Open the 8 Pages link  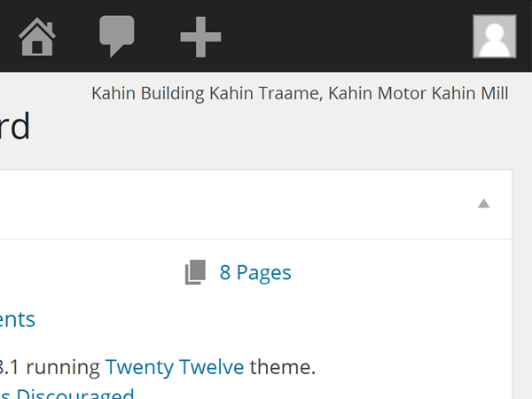[x=255, y=272]
